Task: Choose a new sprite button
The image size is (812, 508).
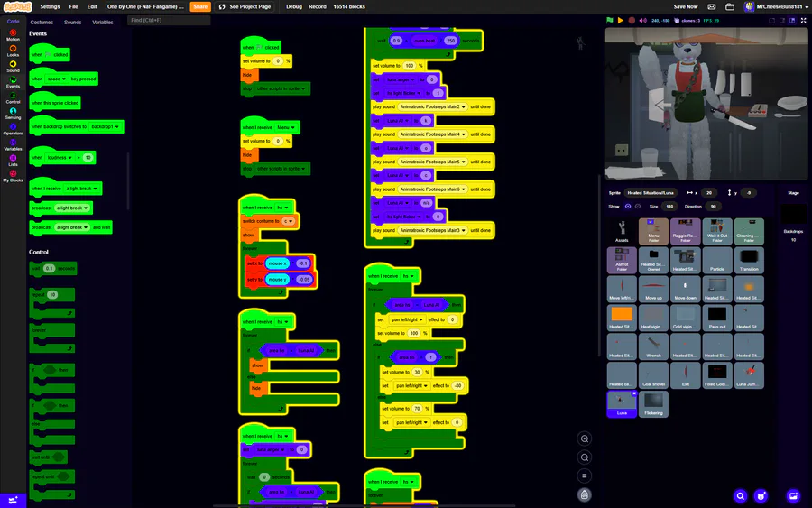Action: click(x=761, y=496)
